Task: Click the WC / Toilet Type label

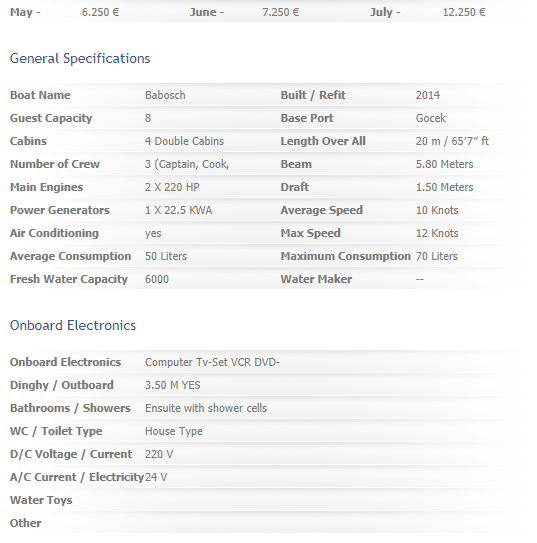Action: [x=56, y=431]
